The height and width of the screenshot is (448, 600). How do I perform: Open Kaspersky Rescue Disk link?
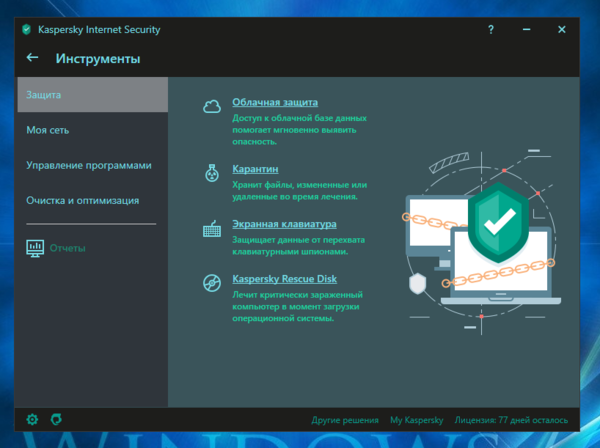[285, 279]
